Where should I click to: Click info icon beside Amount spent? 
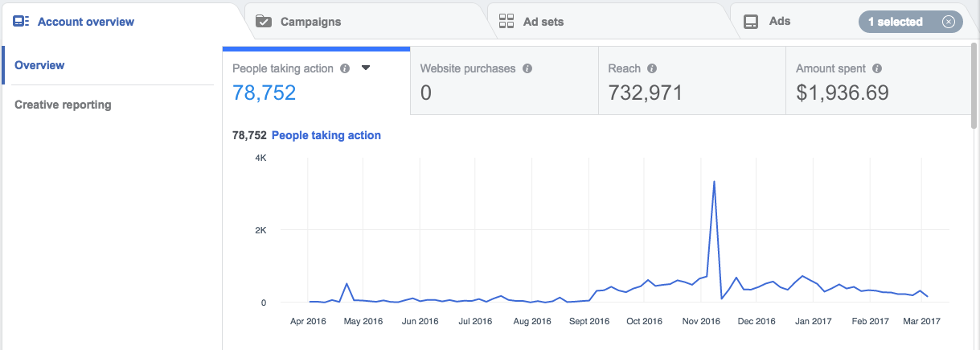877,68
